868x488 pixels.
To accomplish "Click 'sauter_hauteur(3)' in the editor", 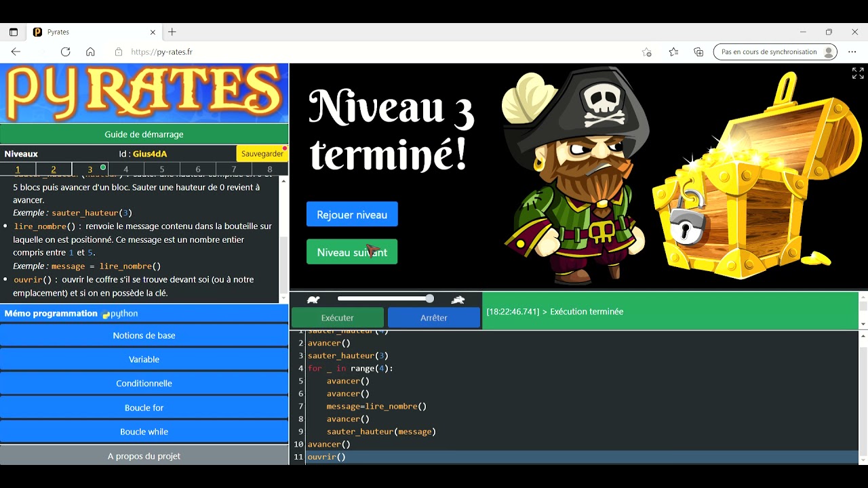I will (348, 355).
